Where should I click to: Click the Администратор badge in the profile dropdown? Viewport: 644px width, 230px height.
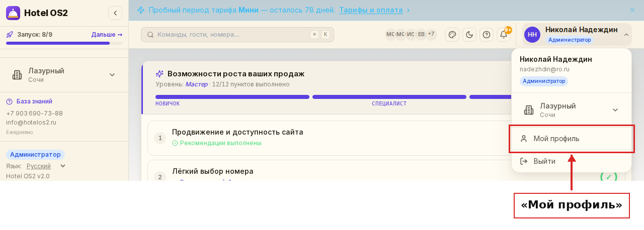click(x=544, y=81)
